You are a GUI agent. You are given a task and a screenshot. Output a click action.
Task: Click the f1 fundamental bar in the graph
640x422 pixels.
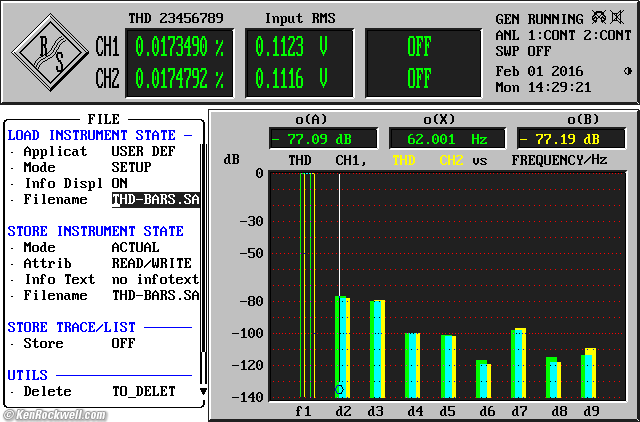pos(307,285)
